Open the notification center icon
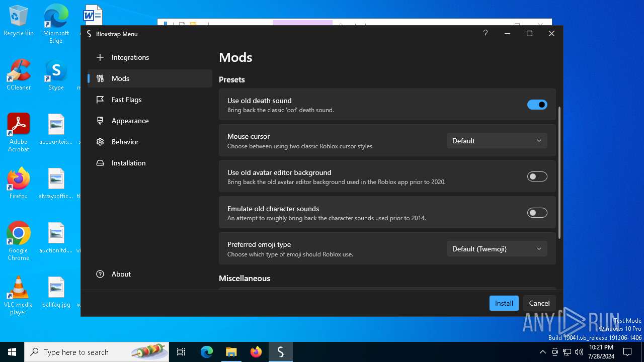This screenshot has width=644, height=362. tap(627, 352)
